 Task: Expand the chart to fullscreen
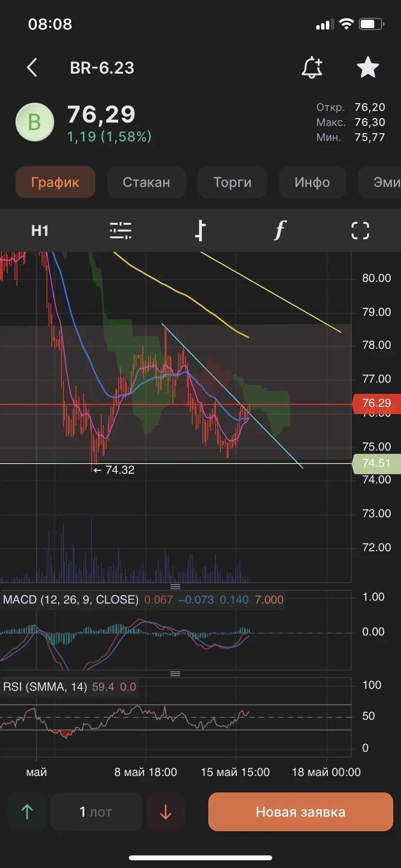[360, 231]
